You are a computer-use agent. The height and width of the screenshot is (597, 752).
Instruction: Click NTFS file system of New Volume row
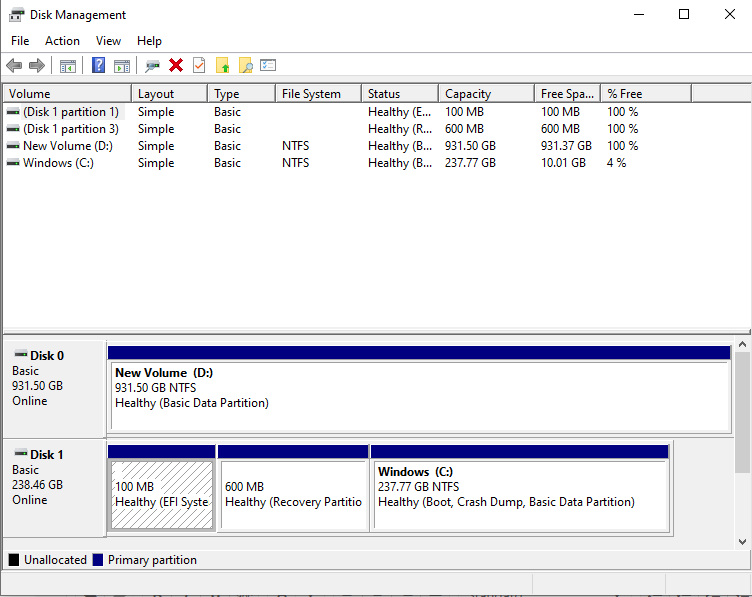(295, 146)
